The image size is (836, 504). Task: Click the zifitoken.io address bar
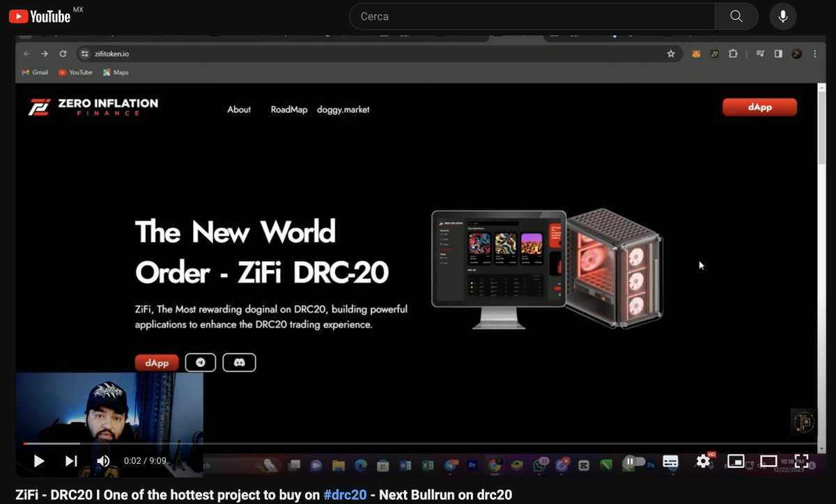(x=378, y=54)
